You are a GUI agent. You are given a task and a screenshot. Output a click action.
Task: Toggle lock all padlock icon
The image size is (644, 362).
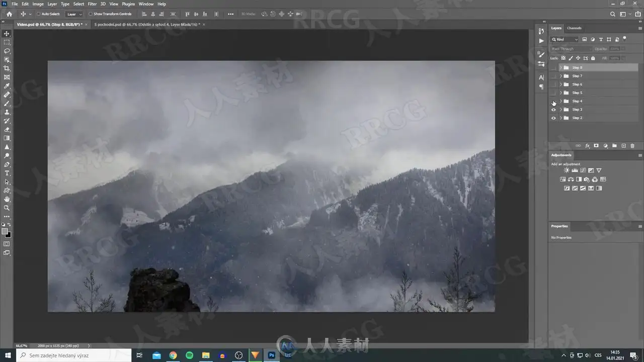pos(593,58)
